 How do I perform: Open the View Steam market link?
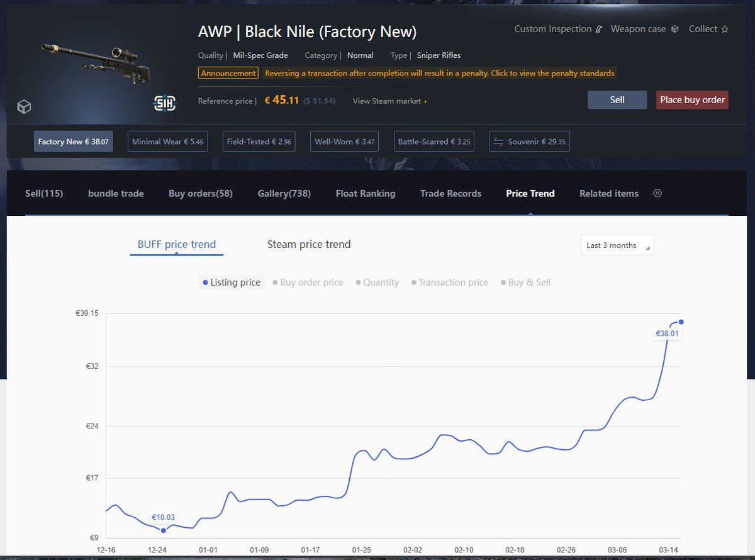point(389,101)
